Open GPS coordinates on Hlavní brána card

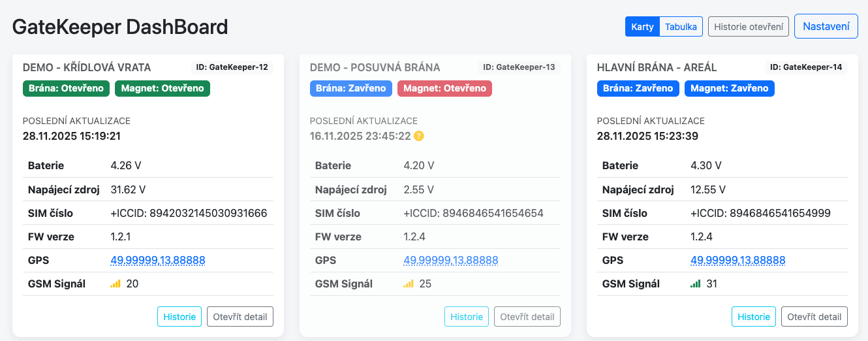click(x=737, y=260)
